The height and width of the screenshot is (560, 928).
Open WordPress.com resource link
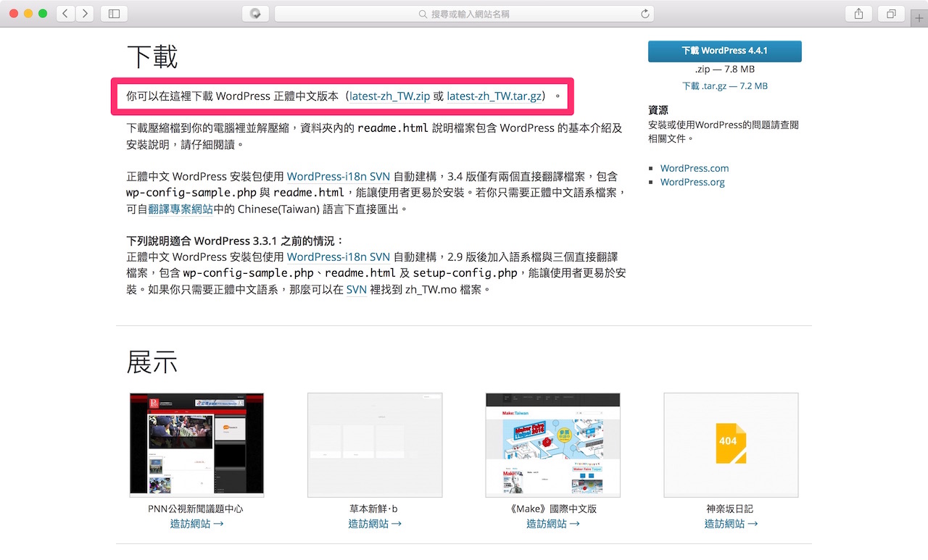coord(695,168)
